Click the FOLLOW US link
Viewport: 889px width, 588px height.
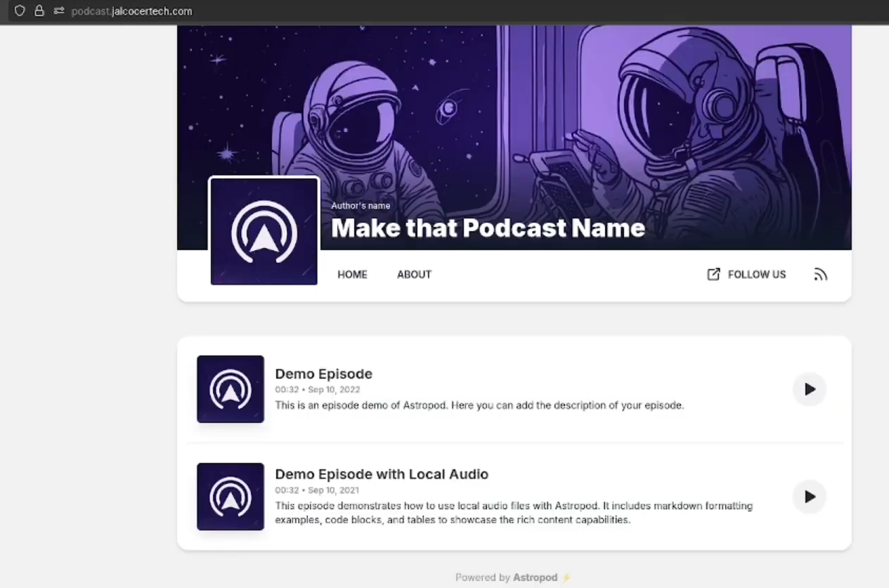(x=756, y=274)
